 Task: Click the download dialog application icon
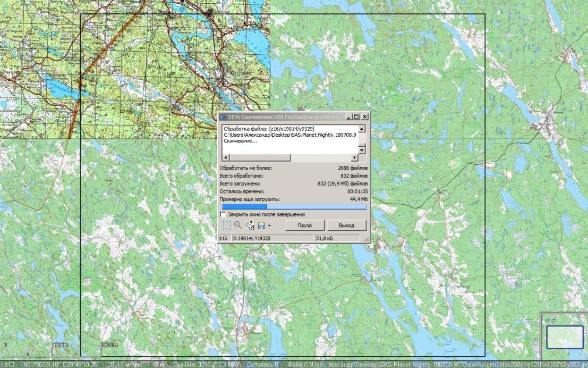point(223,116)
